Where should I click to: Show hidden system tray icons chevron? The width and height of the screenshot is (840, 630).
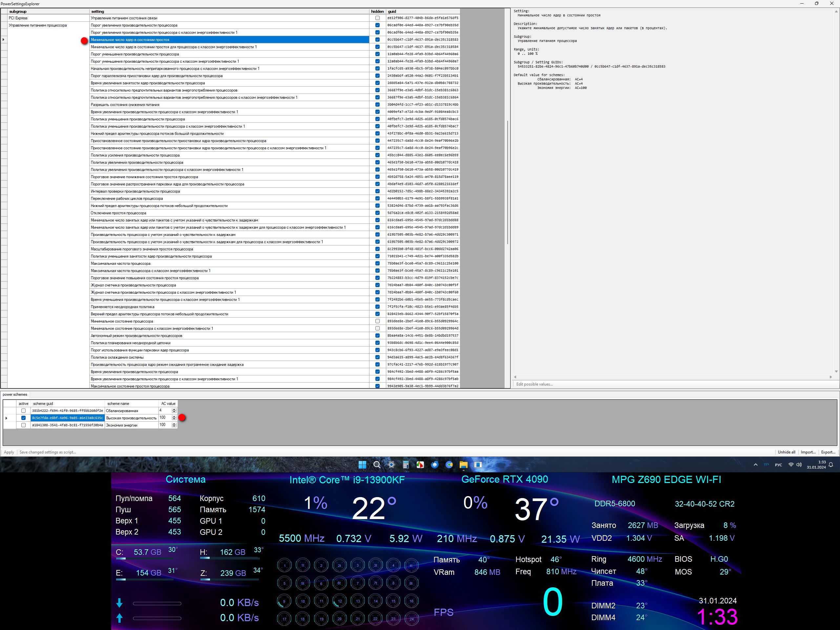point(755,465)
